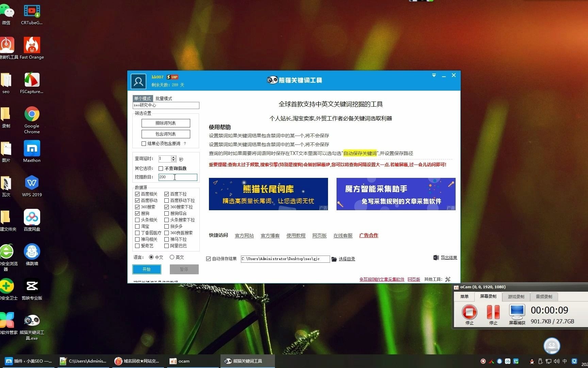Click the user avatar icon in the panda tool
The width and height of the screenshot is (588, 368).
click(138, 81)
